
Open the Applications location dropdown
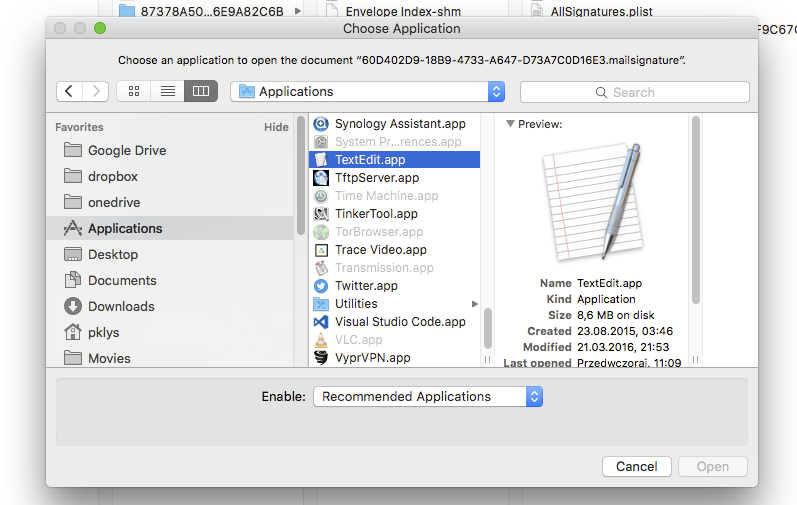(x=368, y=92)
